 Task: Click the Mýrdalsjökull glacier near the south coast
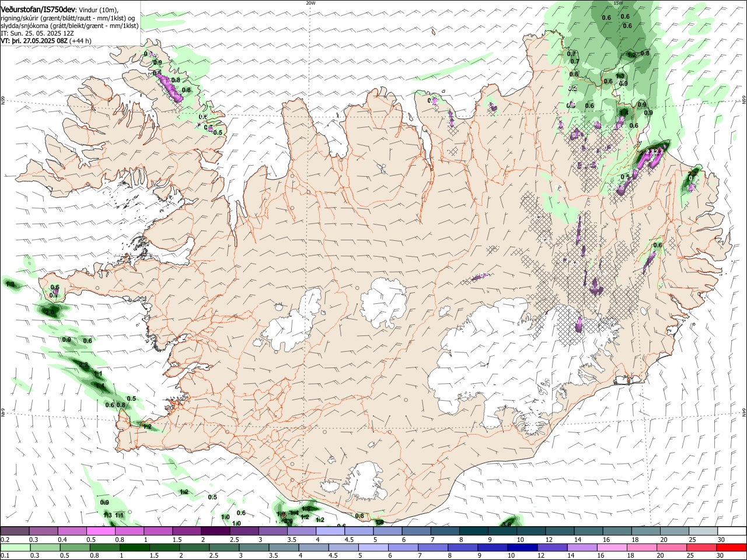(366, 481)
